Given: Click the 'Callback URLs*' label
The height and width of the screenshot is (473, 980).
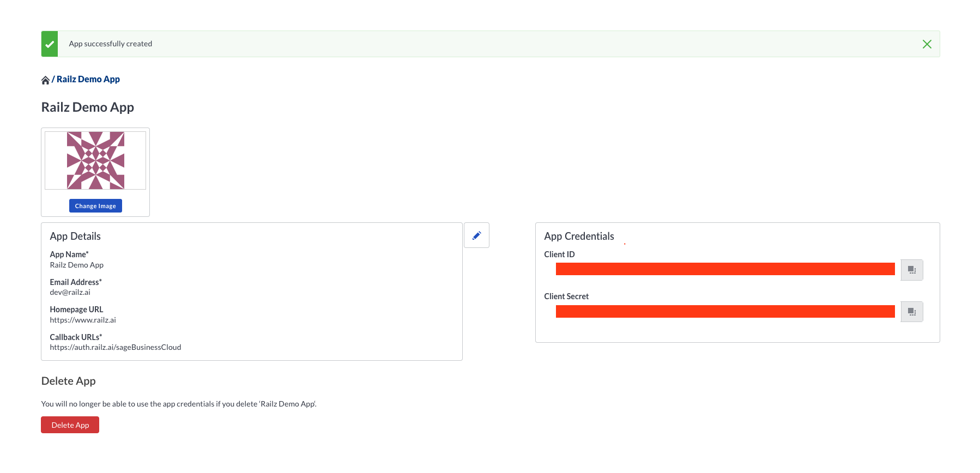Looking at the screenshot, I should [x=76, y=337].
